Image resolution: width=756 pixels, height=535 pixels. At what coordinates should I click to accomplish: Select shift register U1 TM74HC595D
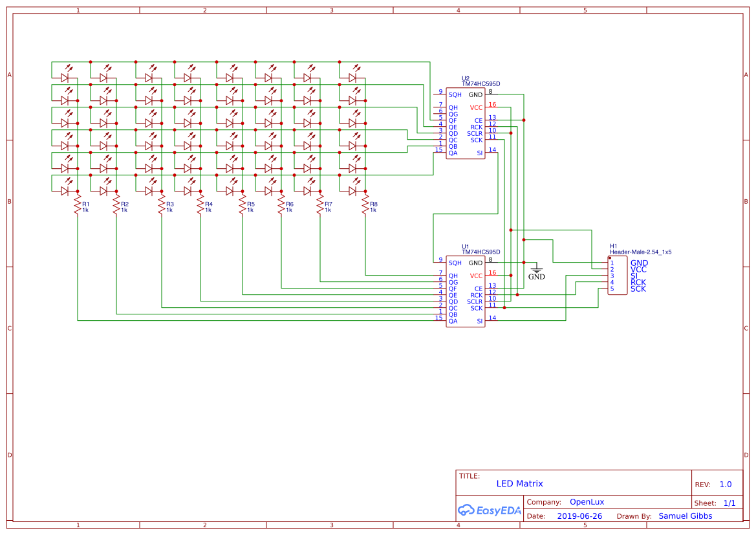click(465, 291)
